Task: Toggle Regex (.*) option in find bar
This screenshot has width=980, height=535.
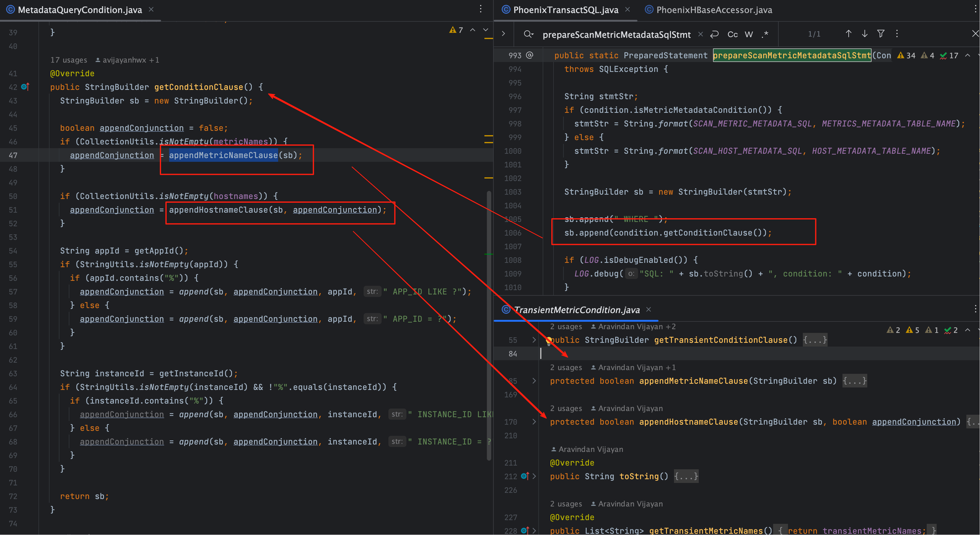Action: click(765, 34)
